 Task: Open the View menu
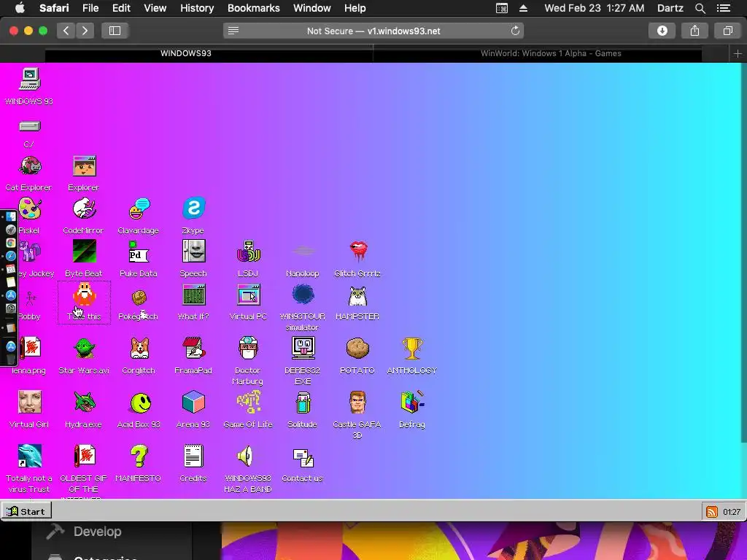[x=155, y=8]
